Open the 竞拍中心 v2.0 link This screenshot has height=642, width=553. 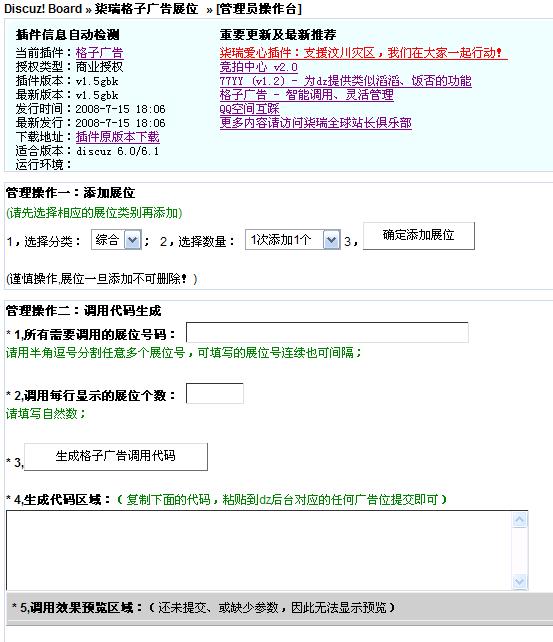click(x=259, y=67)
